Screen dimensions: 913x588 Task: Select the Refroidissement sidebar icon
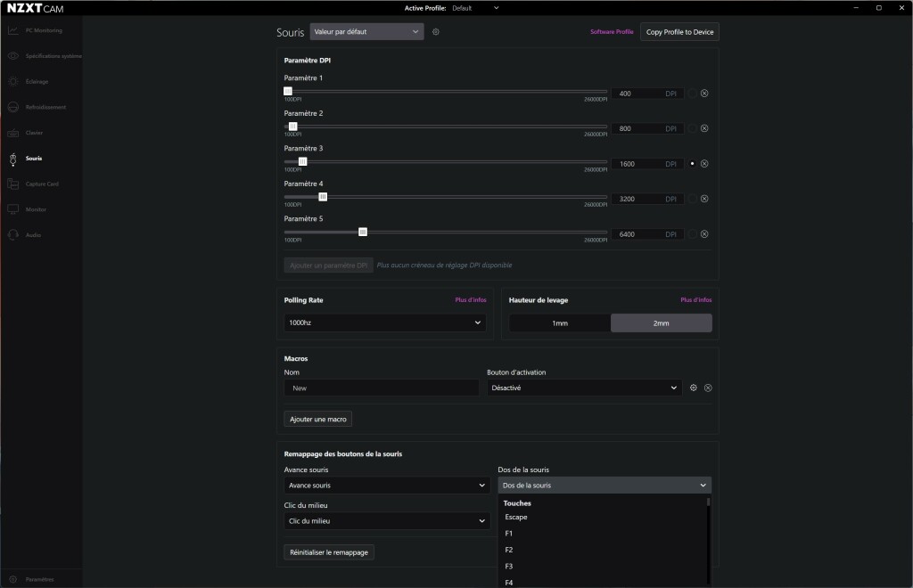click(x=40, y=107)
